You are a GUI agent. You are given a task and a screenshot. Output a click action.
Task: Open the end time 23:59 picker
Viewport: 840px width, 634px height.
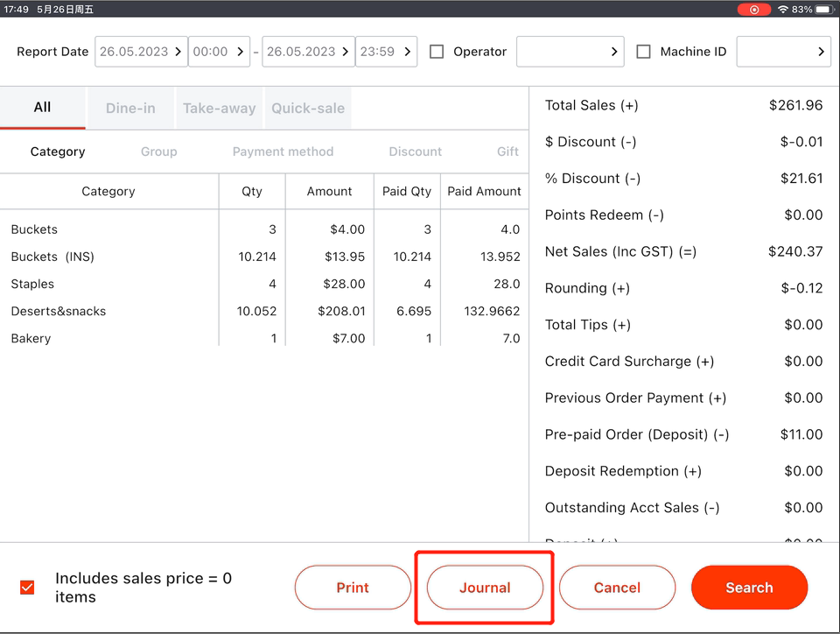[386, 52]
